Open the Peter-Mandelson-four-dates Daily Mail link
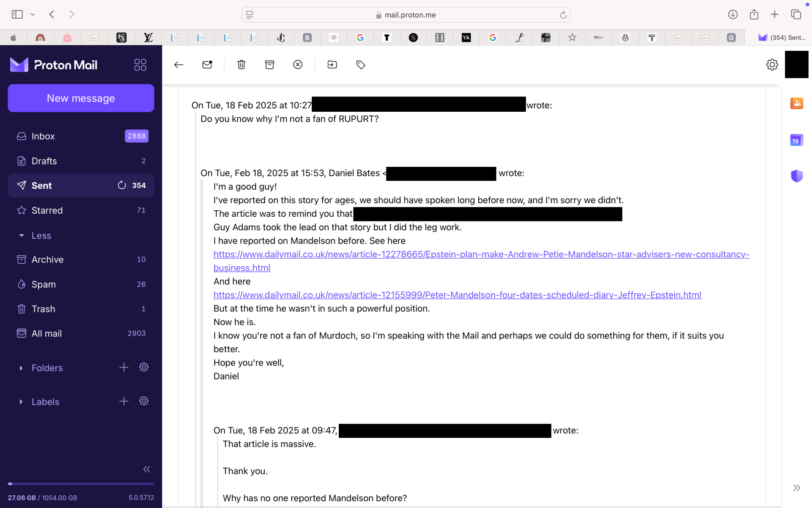 (x=457, y=295)
